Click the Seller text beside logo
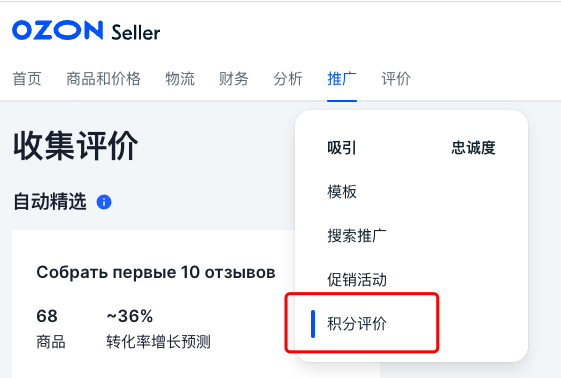The image size is (561, 378). click(136, 33)
